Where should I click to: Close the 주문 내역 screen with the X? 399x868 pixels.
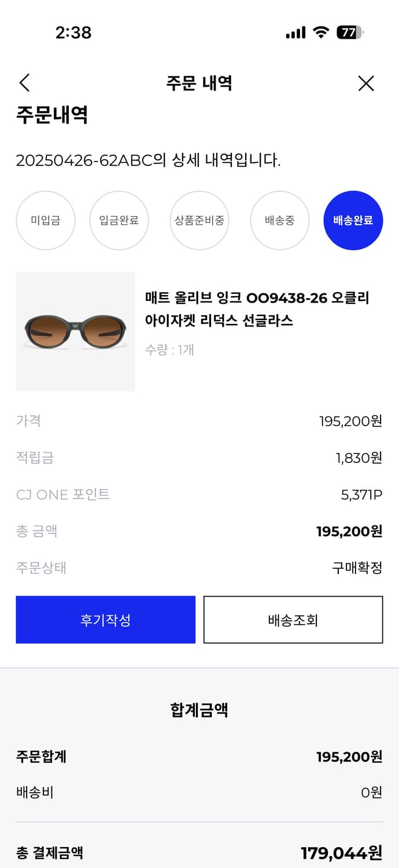366,83
